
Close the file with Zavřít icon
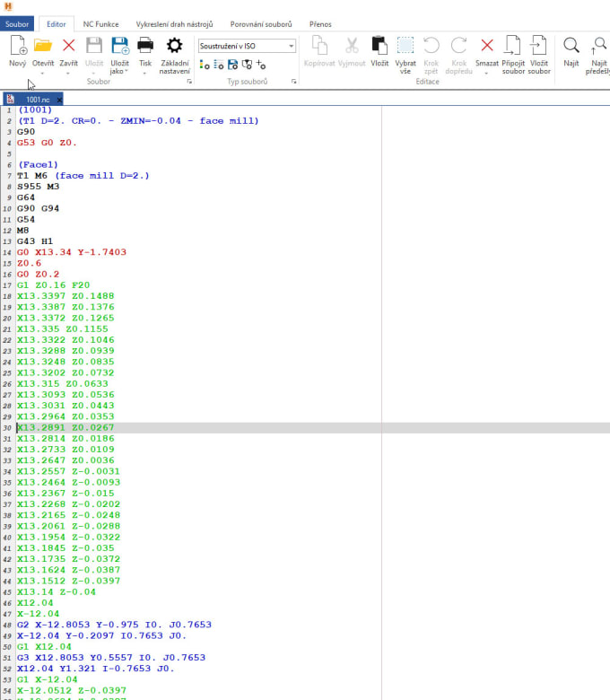pyautogui.click(x=68, y=46)
